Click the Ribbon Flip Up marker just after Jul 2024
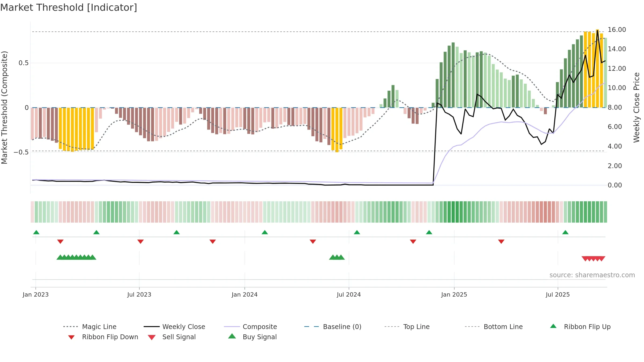Image resolution: width=644 pixels, height=362 pixels. [x=357, y=232]
